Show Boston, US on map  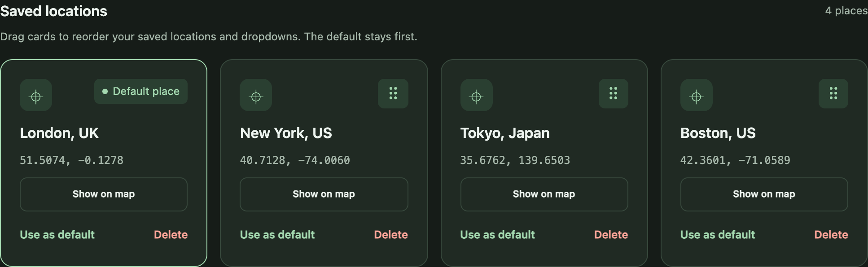pos(764,194)
